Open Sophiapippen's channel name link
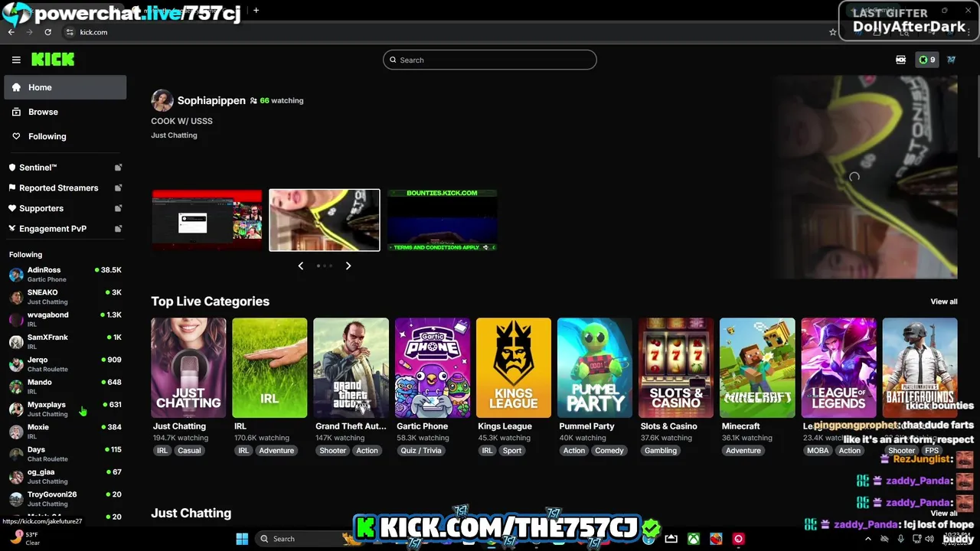980x551 pixels. coord(211,100)
